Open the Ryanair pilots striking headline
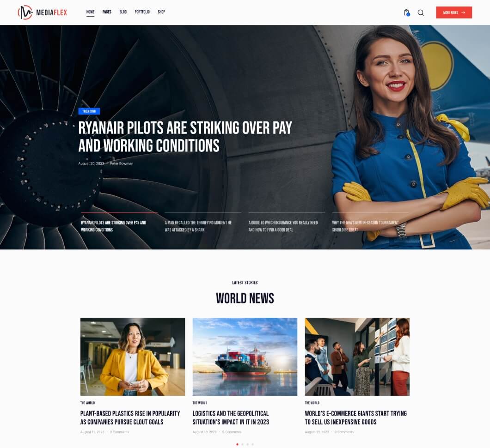 click(x=185, y=137)
